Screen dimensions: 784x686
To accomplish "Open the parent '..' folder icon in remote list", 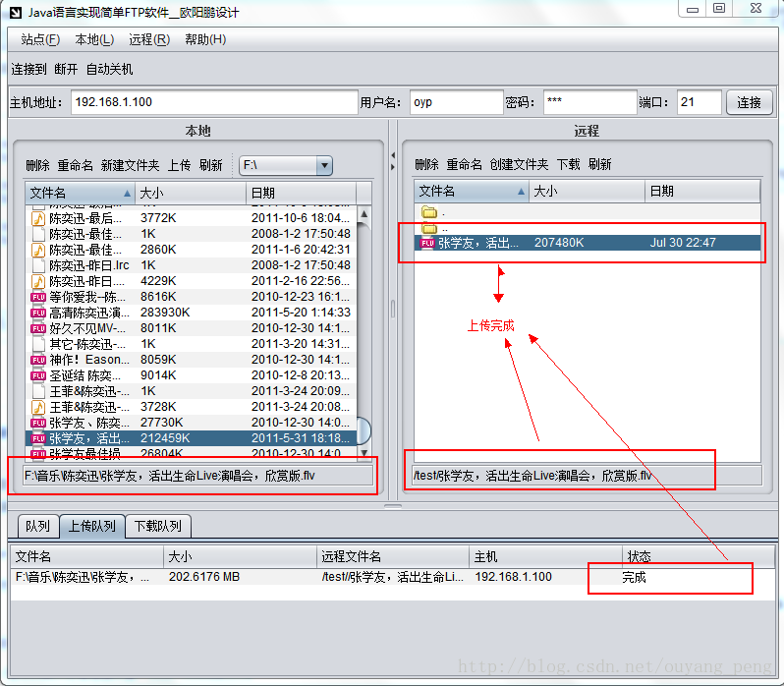I will pyautogui.click(x=428, y=228).
